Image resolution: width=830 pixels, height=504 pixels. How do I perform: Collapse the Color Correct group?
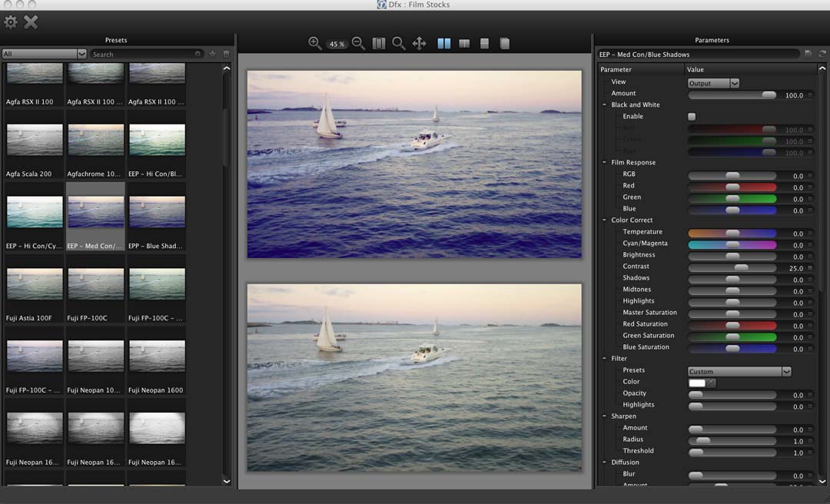coord(604,220)
